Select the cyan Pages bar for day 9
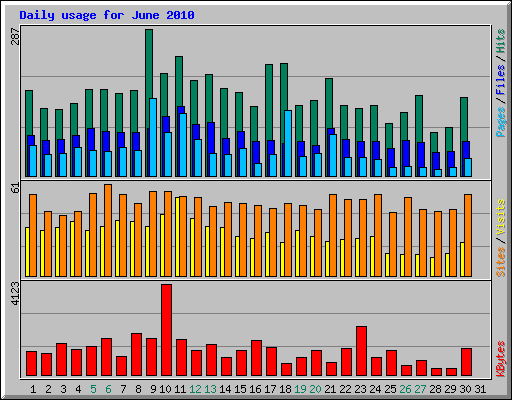The image size is (512, 400). [x=153, y=137]
